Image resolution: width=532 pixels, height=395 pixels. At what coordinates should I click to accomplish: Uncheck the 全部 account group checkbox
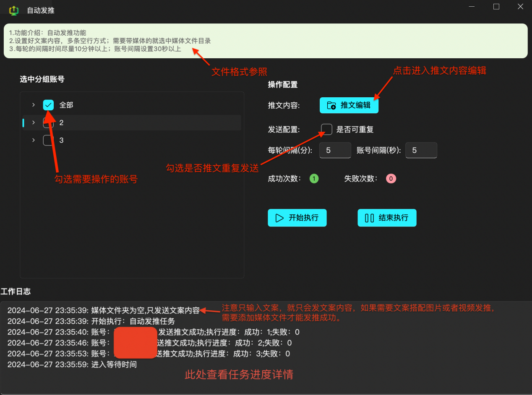48,105
